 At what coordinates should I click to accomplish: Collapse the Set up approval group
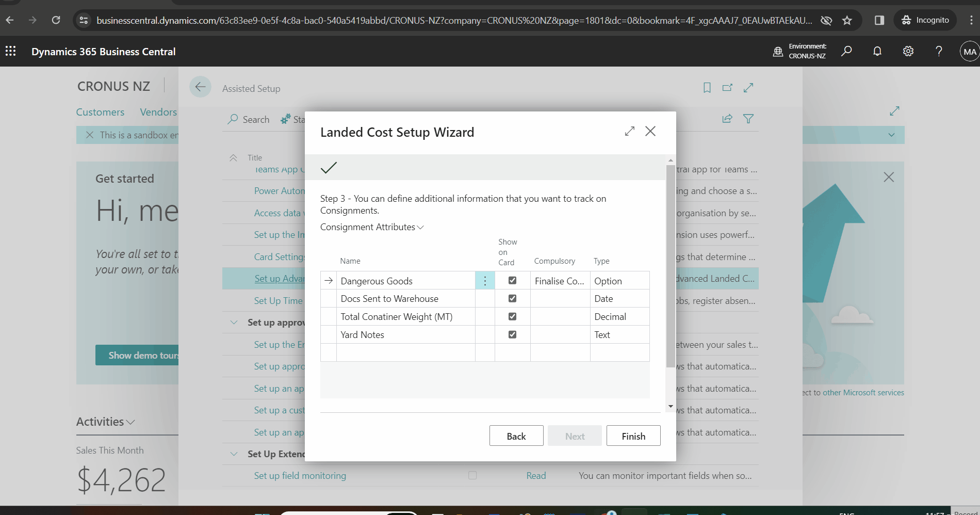(x=234, y=323)
